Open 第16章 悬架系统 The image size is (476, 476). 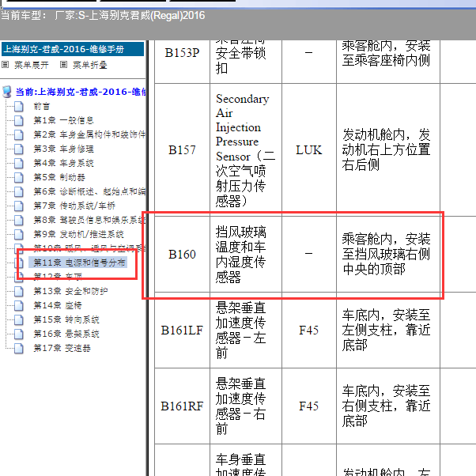point(66,334)
